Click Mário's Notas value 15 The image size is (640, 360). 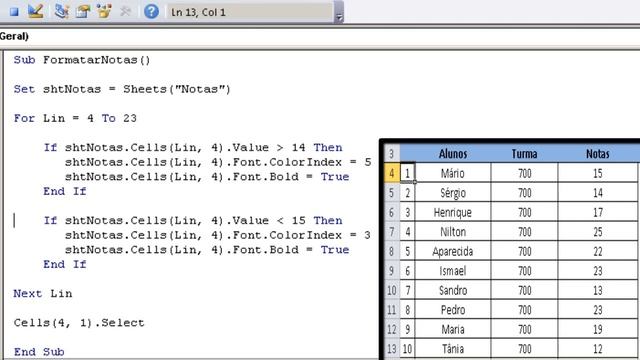click(598, 173)
